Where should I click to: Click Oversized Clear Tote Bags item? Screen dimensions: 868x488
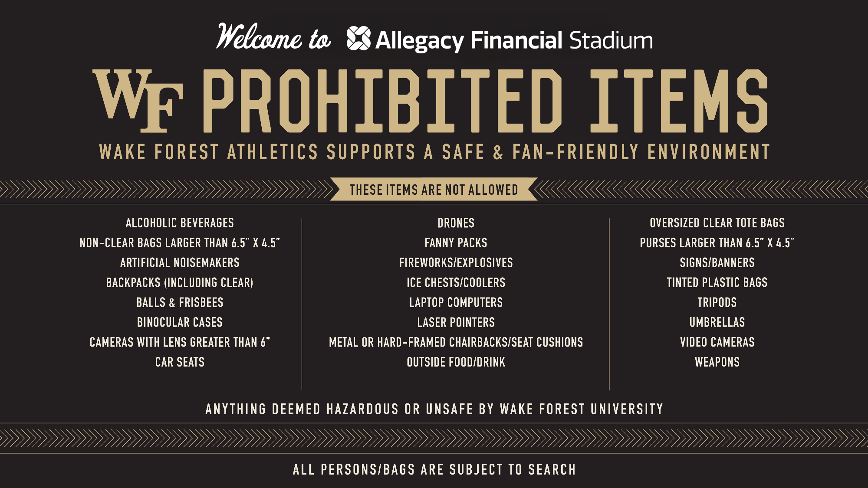coord(717,223)
